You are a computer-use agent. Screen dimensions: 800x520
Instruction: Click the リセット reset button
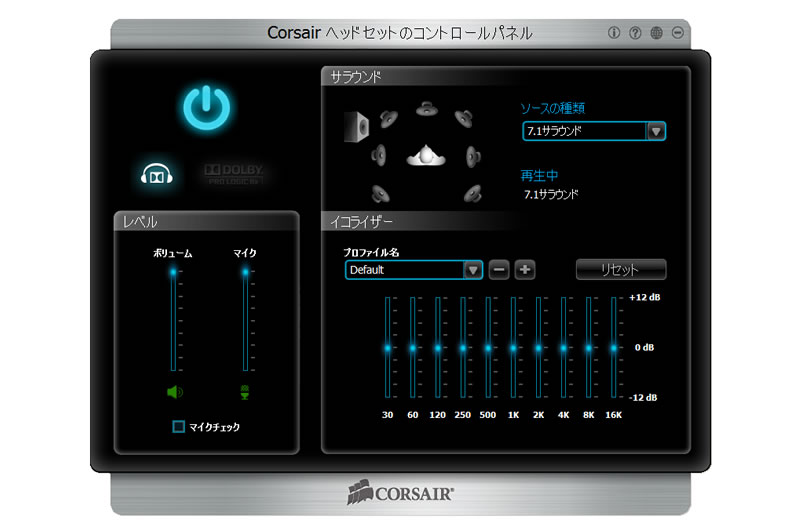(621, 269)
